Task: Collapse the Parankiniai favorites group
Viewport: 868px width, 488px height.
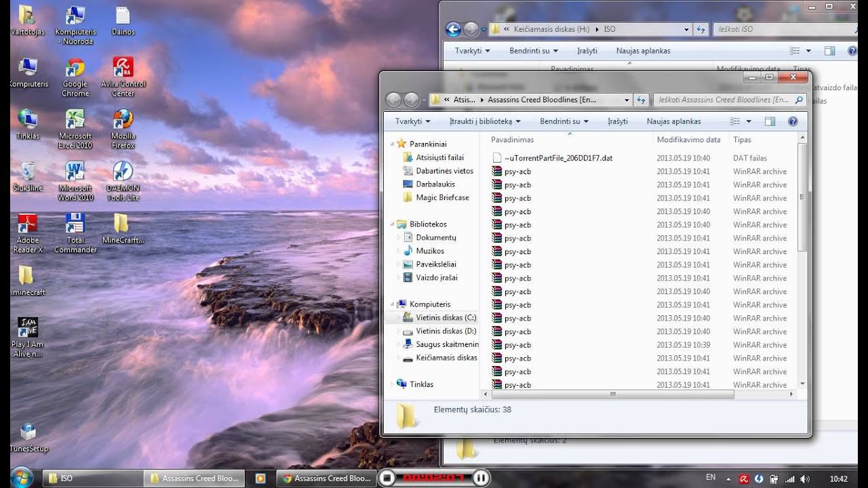Action: coord(392,144)
